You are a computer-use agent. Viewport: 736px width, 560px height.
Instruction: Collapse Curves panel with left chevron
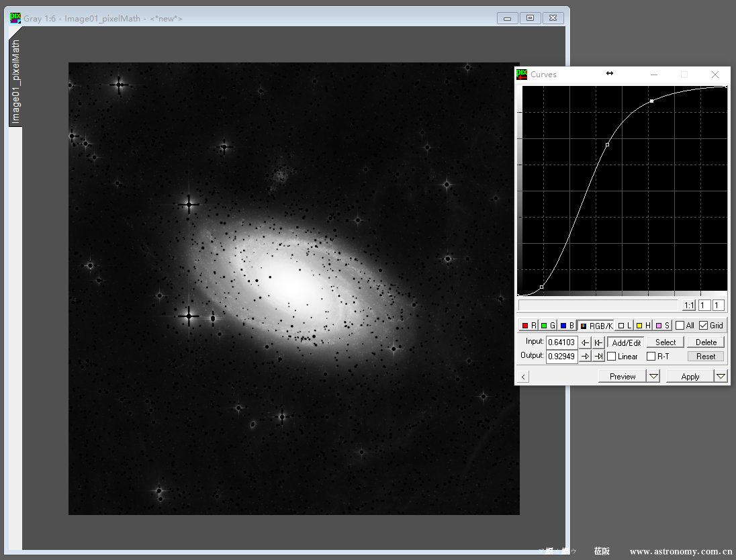523,377
